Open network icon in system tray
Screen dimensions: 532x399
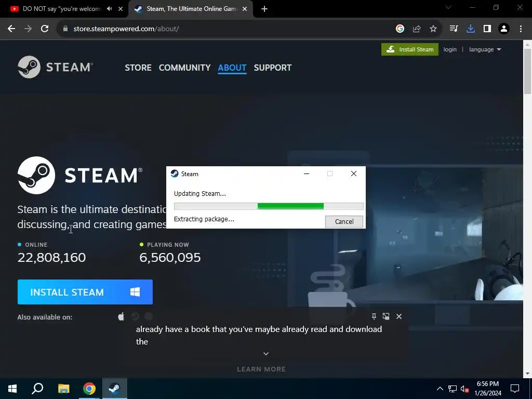[x=453, y=389]
